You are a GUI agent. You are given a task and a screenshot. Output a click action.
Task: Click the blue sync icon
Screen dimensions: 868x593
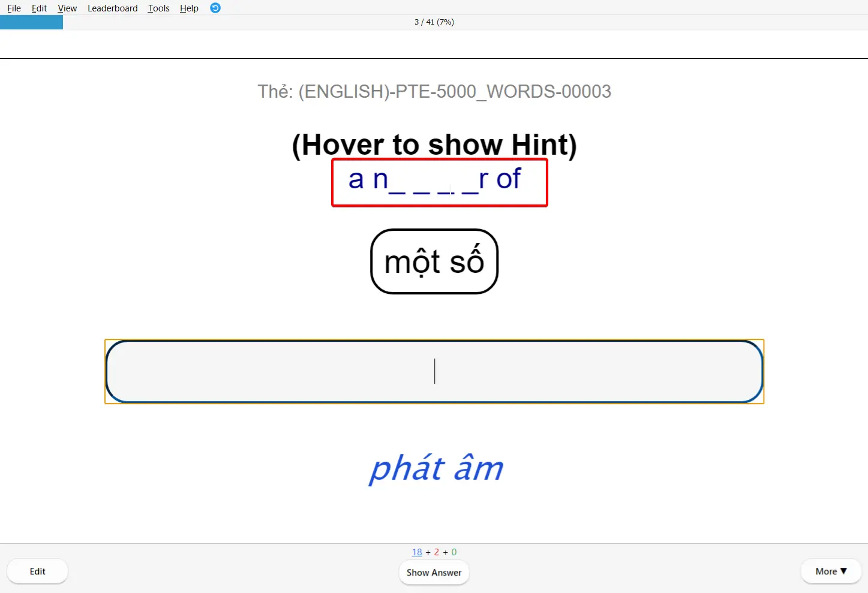[215, 8]
